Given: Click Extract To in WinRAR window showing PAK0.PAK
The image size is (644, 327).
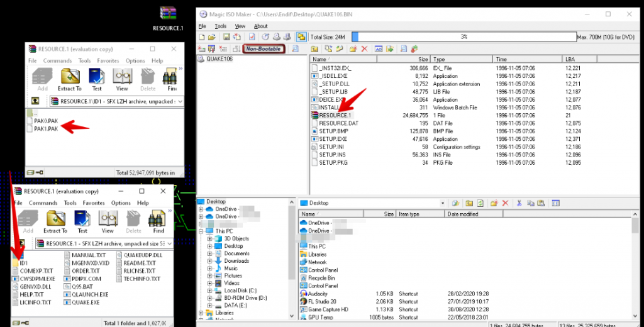Looking at the screenshot, I should click(69, 79).
